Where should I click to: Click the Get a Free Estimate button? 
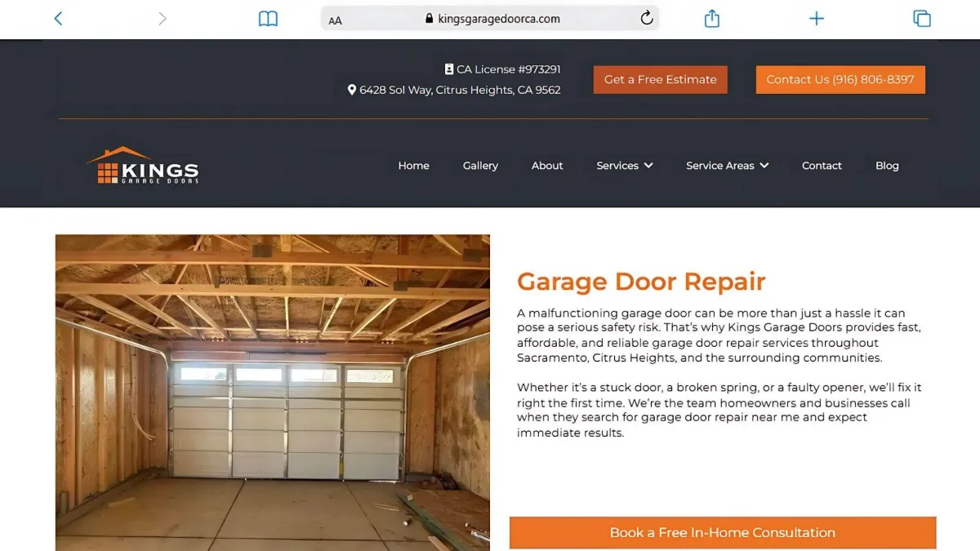coord(661,79)
